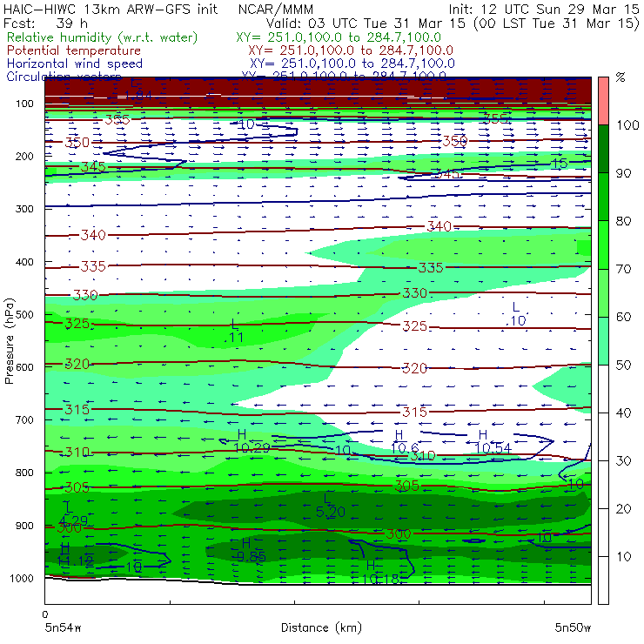644x644 pixels.
Task: Click the colorbar label '30'
Action: click(x=623, y=461)
